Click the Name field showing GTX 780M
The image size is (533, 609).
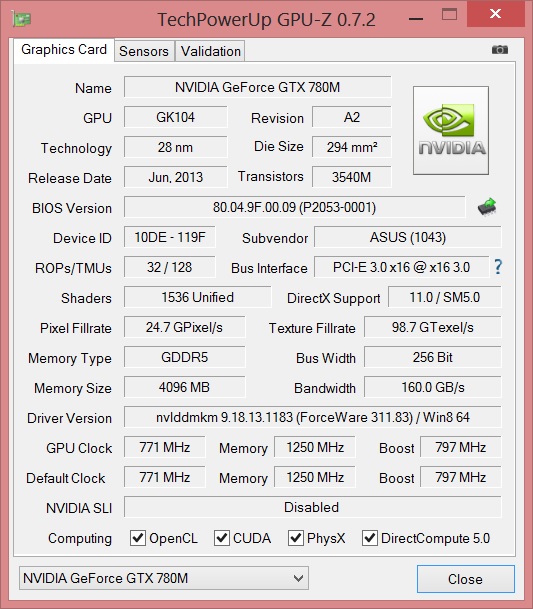pyautogui.click(x=258, y=87)
